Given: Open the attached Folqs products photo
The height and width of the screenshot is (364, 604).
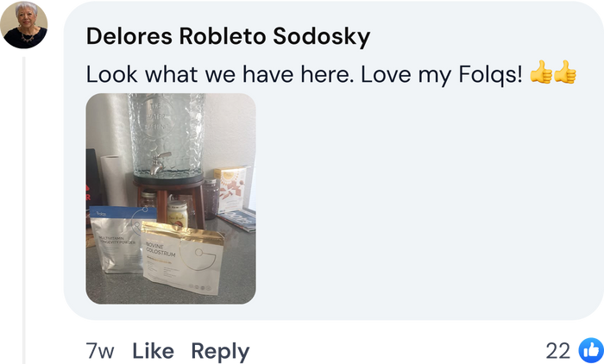Looking at the screenshot, I should click(x=171, y=198).
